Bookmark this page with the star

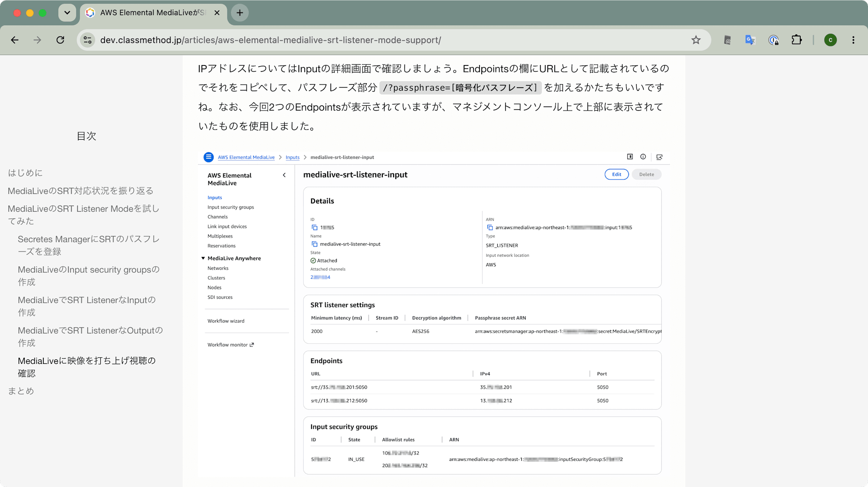pyautogui.click(x=696, y=40)
